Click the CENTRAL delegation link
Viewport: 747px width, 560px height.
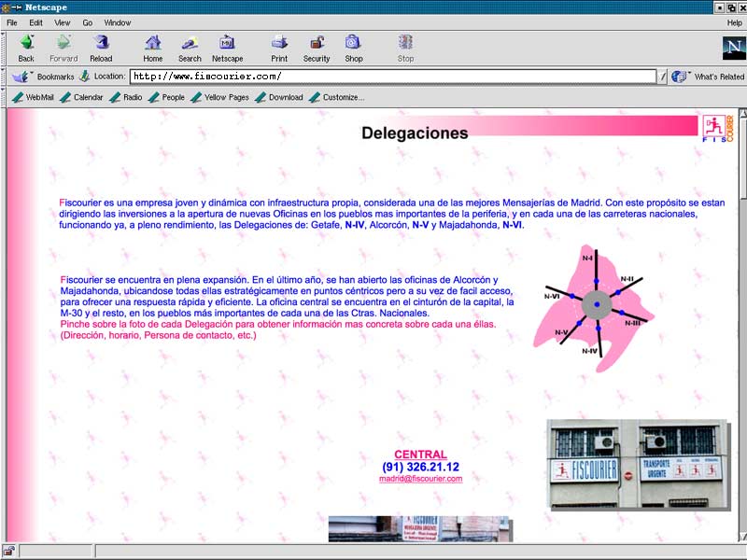(420, 455)
